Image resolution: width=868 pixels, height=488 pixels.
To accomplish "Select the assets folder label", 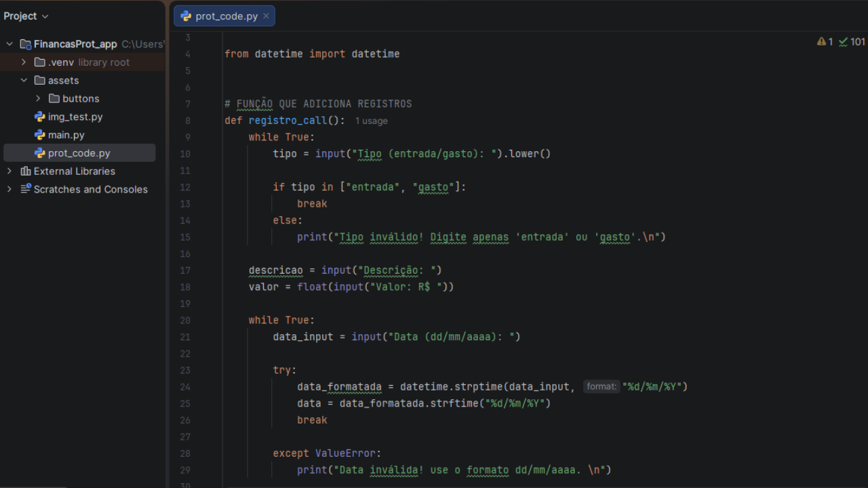I will [x=64, y=80].
